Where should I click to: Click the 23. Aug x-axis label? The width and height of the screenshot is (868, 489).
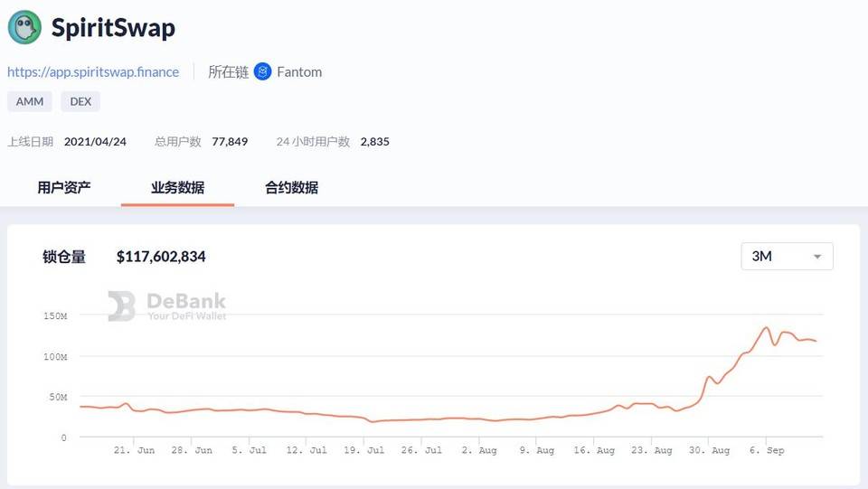tap(652, 450)
